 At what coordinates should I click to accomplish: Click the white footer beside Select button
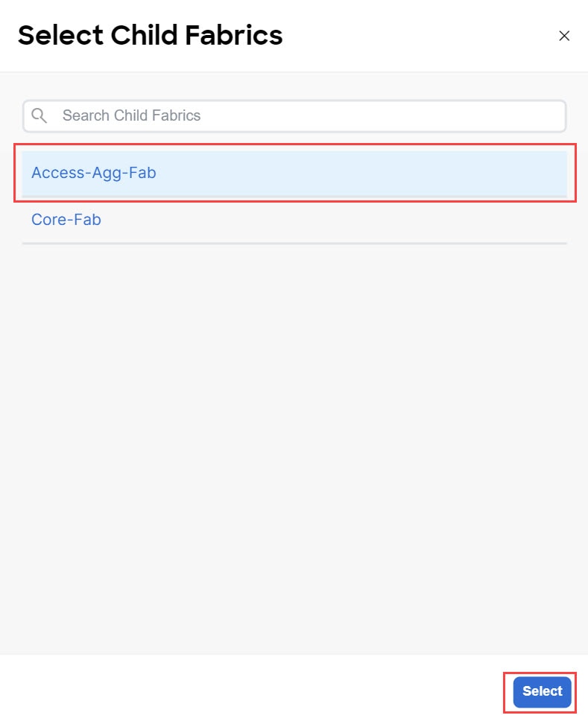point(254,690)
